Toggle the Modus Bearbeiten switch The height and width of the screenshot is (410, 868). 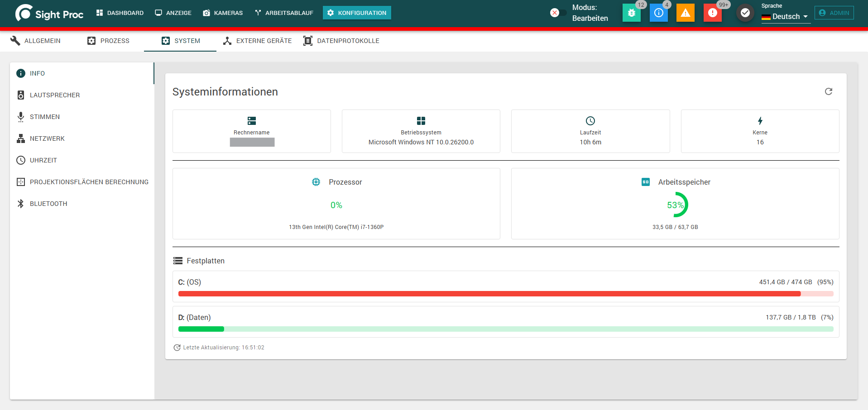coord(558,13)
